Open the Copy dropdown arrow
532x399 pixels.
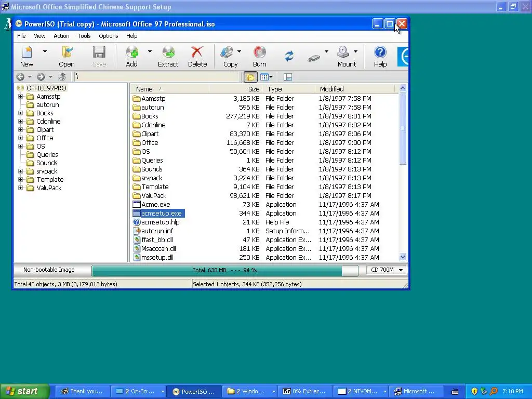tap(239, 51)
